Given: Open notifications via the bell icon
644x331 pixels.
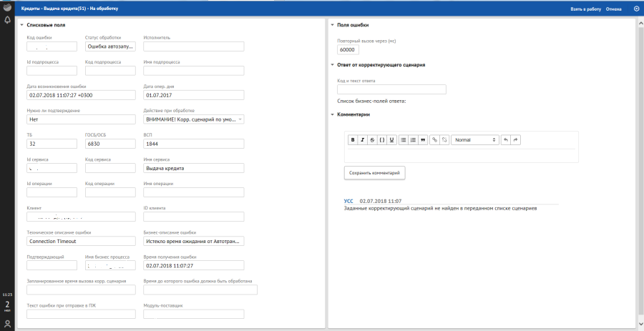Looking at the screenshot, I should tap(7, 20).
